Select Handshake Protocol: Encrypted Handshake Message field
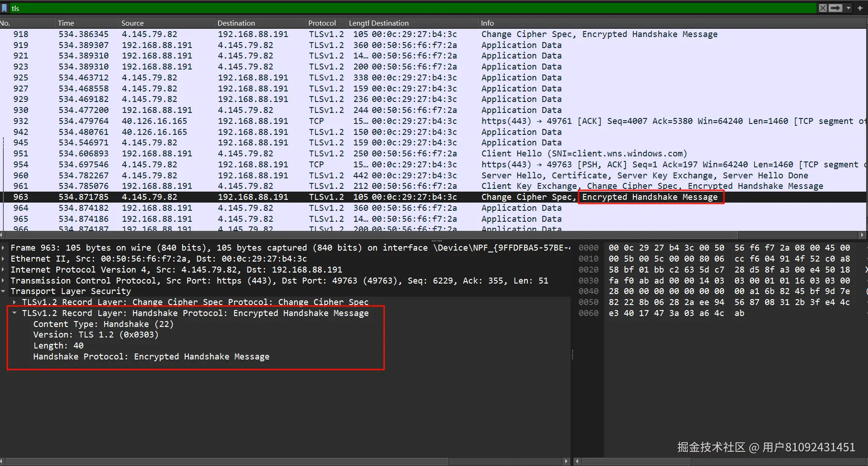The height and width of the screenshot is (466, 868). point(151,357)
